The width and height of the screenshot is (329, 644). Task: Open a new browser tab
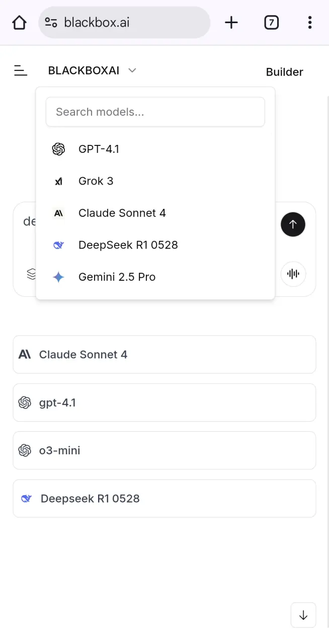[231, 22]
